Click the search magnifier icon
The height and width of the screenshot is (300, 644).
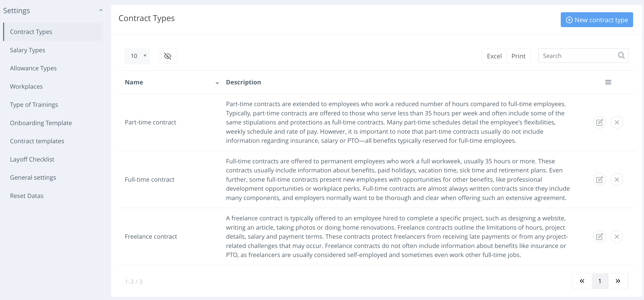coord(621,55)
